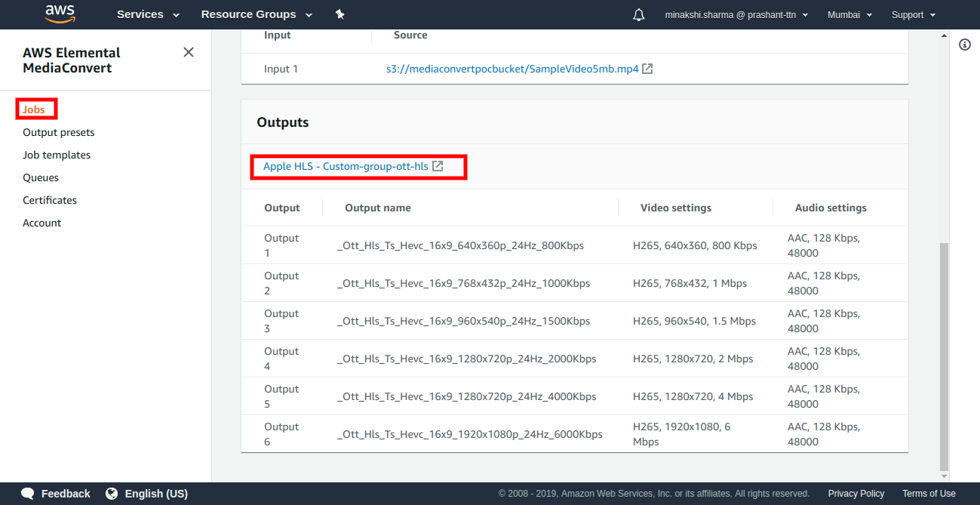The width and height of the screenshot is (980, 505).
Task: Click the Audio settings column header
Action: point(831,208)
